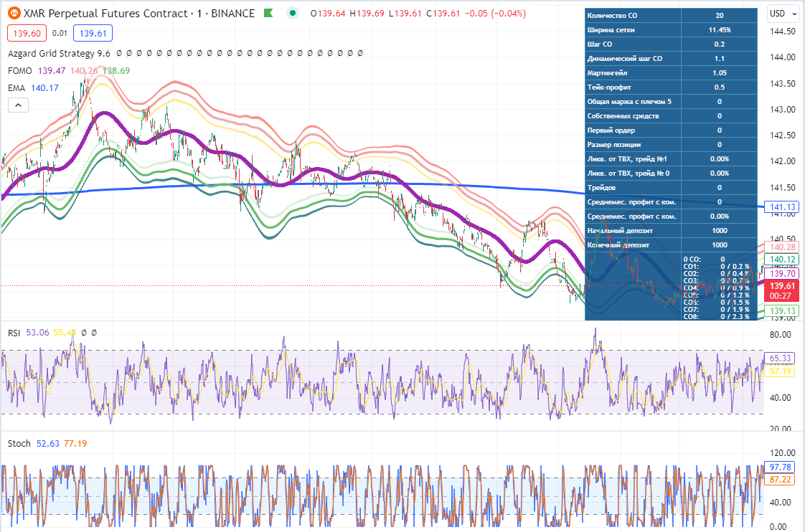
Task: Click the purple 139.70 price axis label
Action: (x=781, y=273)
